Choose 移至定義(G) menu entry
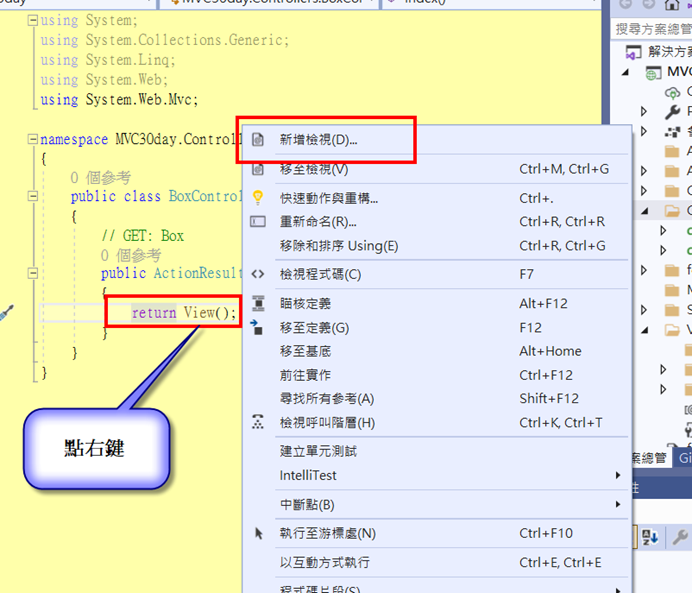Screen dimensions: 692x593 (437, 328)
